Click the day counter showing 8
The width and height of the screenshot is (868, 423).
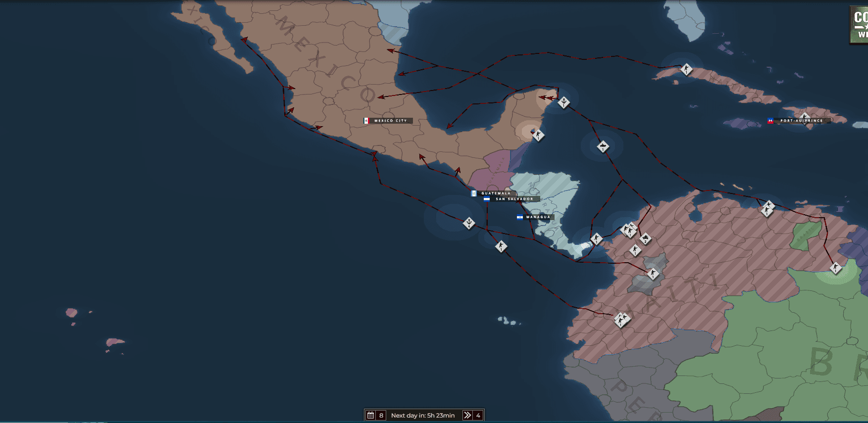(x=381, y=416)
